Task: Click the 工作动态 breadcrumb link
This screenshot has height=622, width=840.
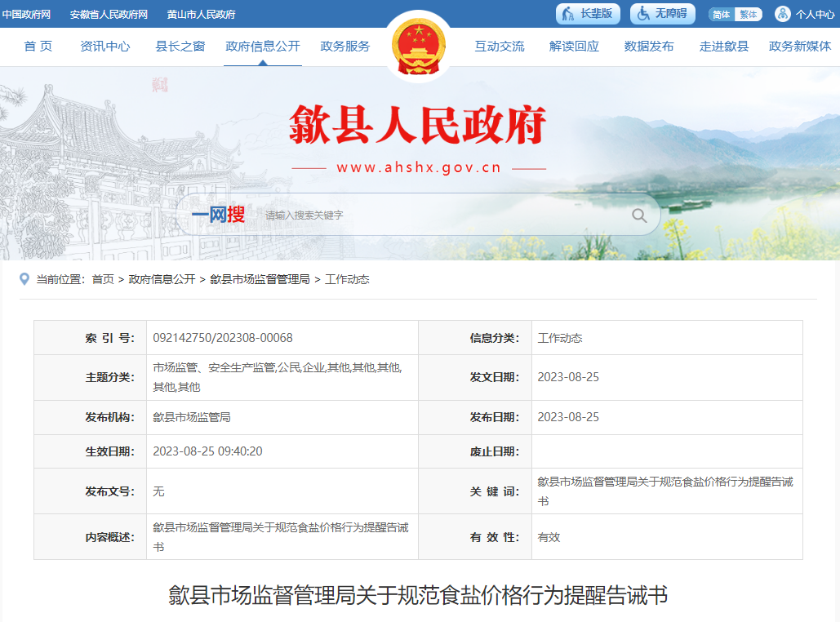Action: pyautogui.click(x=347, y=279)
